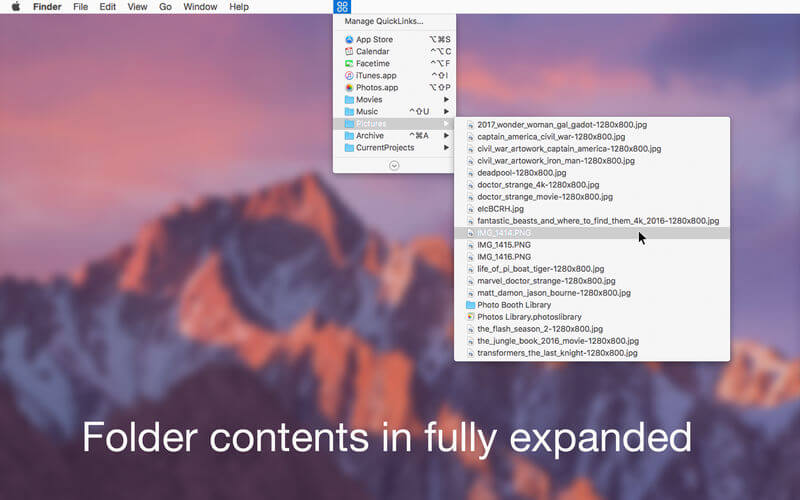Expand the Movies folder submenu arrow
The image size is (800, 500).
point(446,99)
